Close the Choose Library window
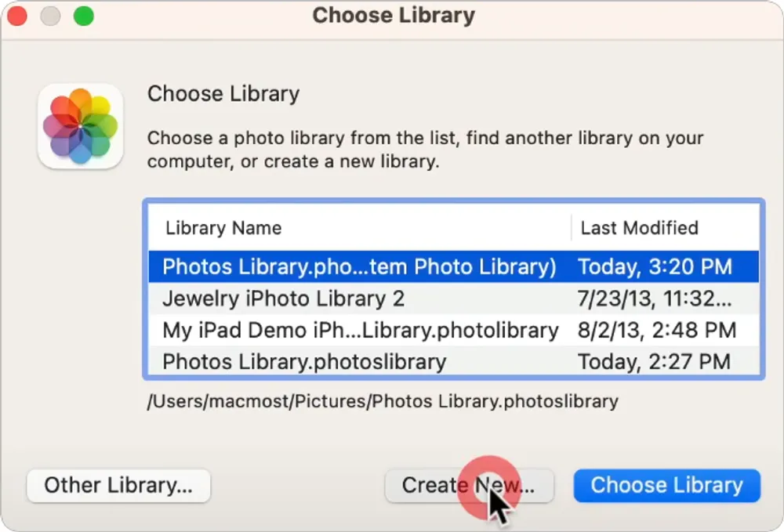The image size is (784, 532). pos(17,16)
